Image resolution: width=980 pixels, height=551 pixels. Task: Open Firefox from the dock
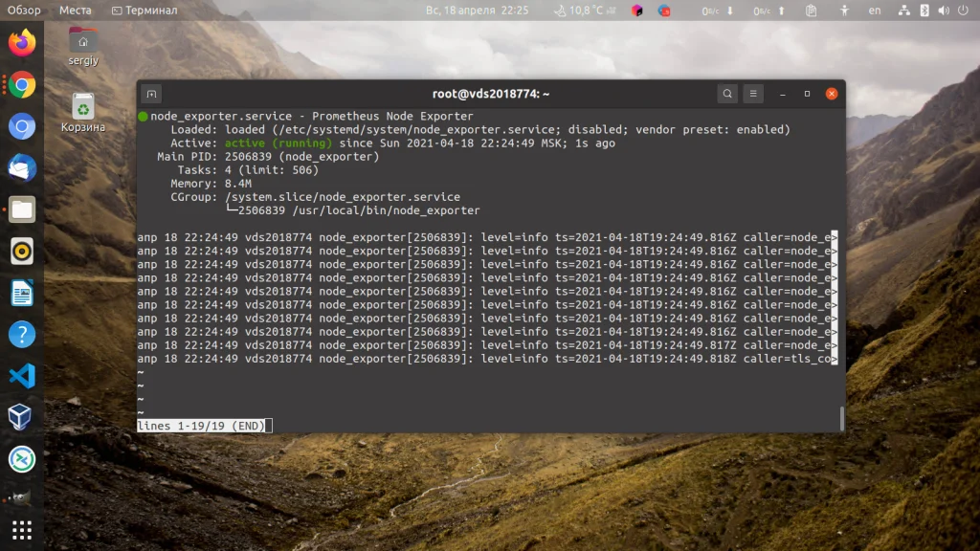(22, 43)
